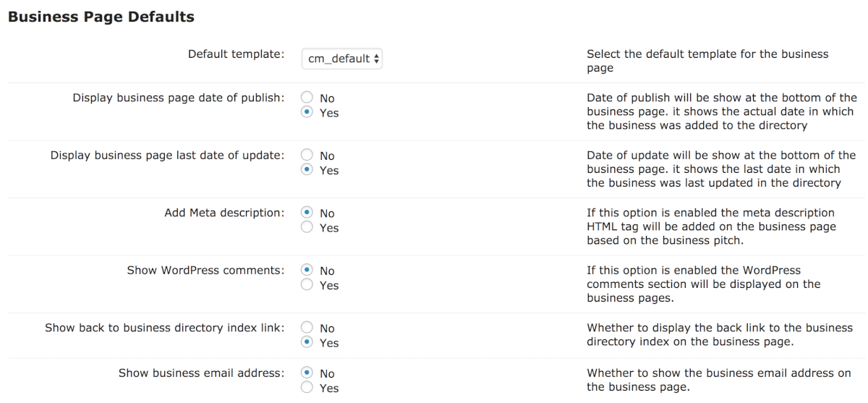Click the Display business page date of publish label
This screenshot has height=403, width=868.
(178, 98)
